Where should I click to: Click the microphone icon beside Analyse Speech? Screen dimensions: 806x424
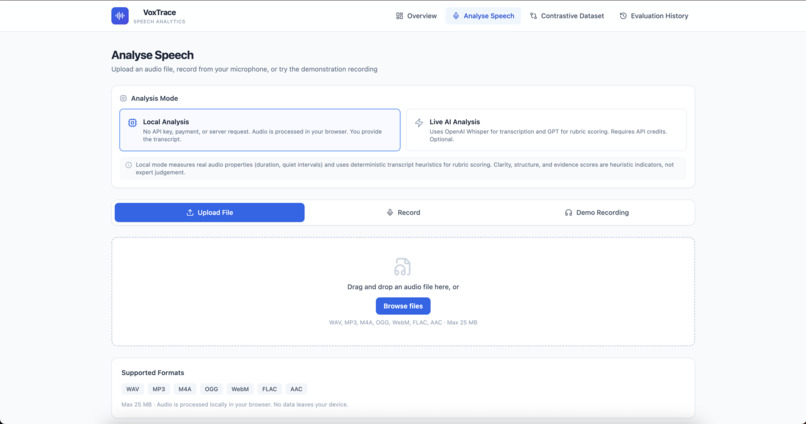[455, 16]
